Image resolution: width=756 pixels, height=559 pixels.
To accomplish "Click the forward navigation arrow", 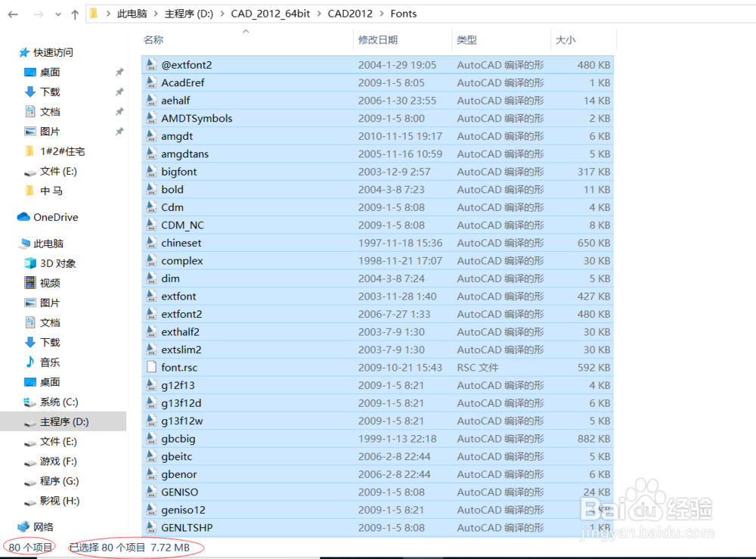I will [x=38, y=14].
